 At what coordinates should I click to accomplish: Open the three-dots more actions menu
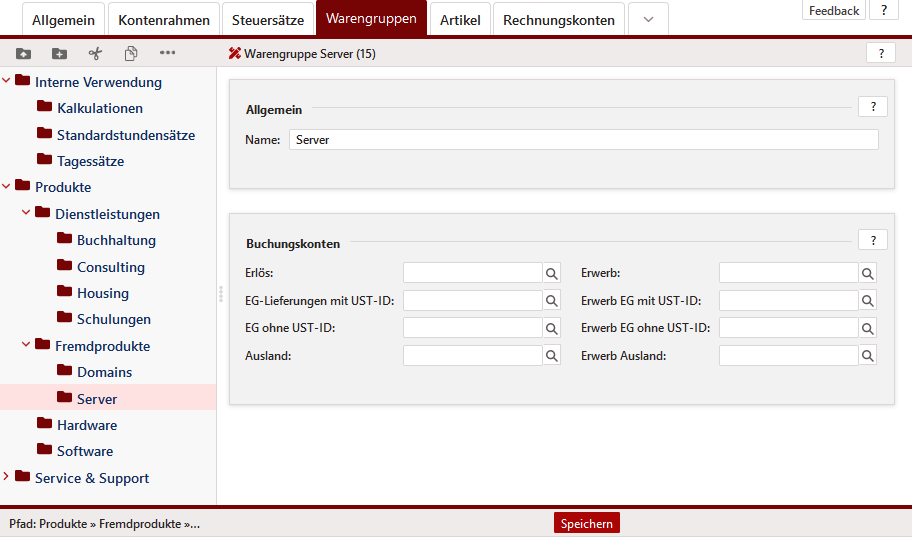click(167, 53)
